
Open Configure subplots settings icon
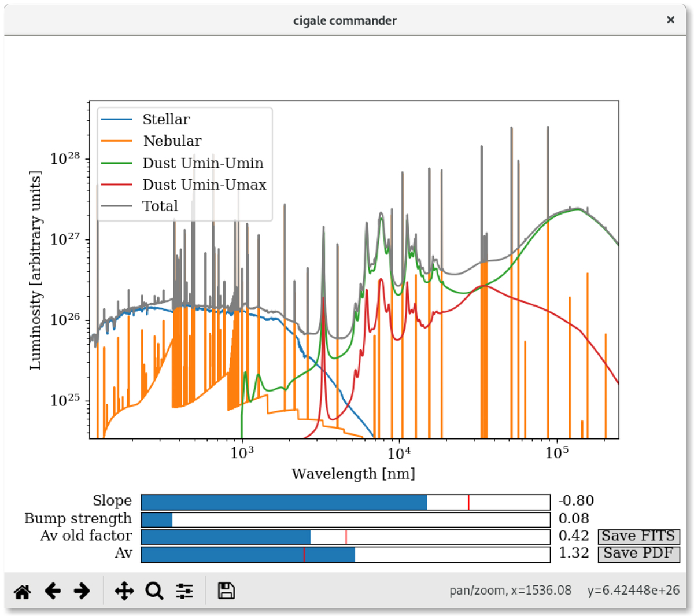184,591
